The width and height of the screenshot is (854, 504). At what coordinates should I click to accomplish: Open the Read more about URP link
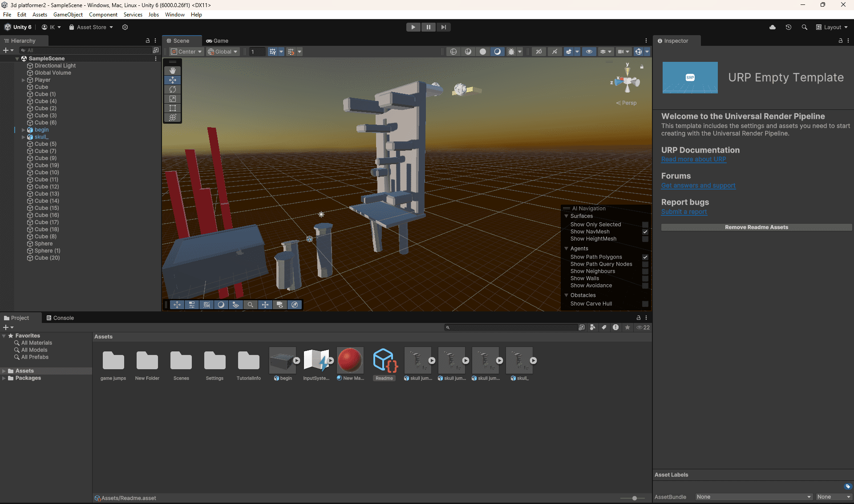coord(693,159)
